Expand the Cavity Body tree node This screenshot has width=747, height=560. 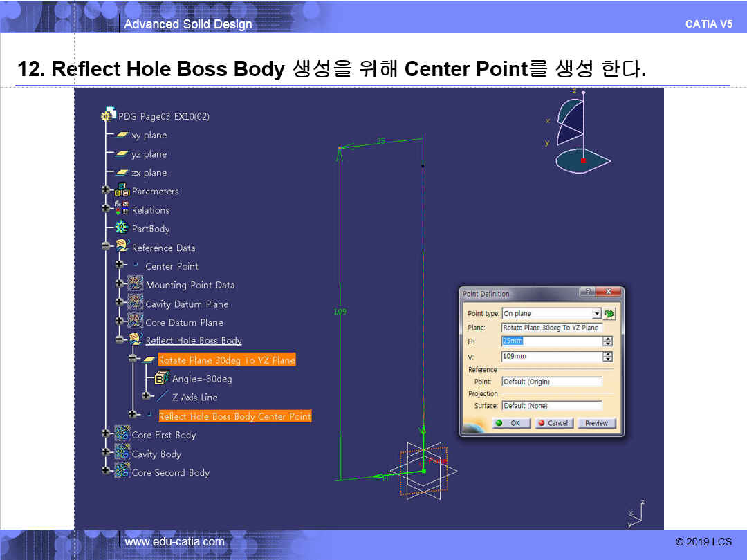pyautogui.click(x=106, y=453)
